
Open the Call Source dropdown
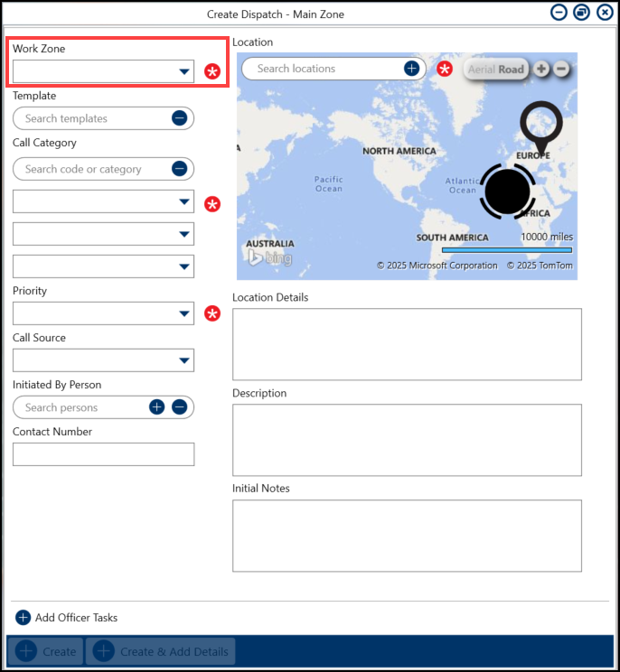(103, 360)
